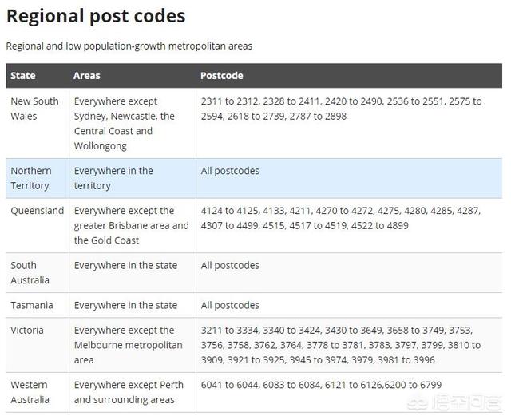Viewport: 511px width, 420px height.
Task: Select the Northern Territory state cell
Action: coord(31,178)
